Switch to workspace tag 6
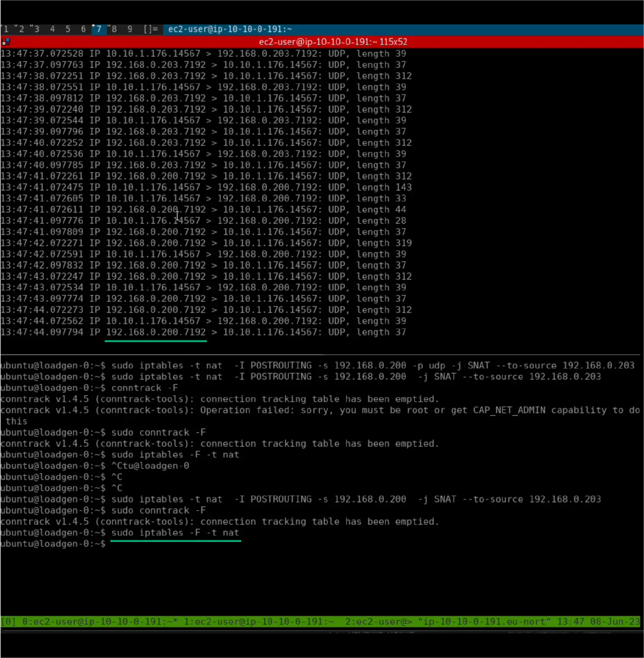Image resolution: width=644 pixels, height=658 pixels. click(x=83, y=29)
